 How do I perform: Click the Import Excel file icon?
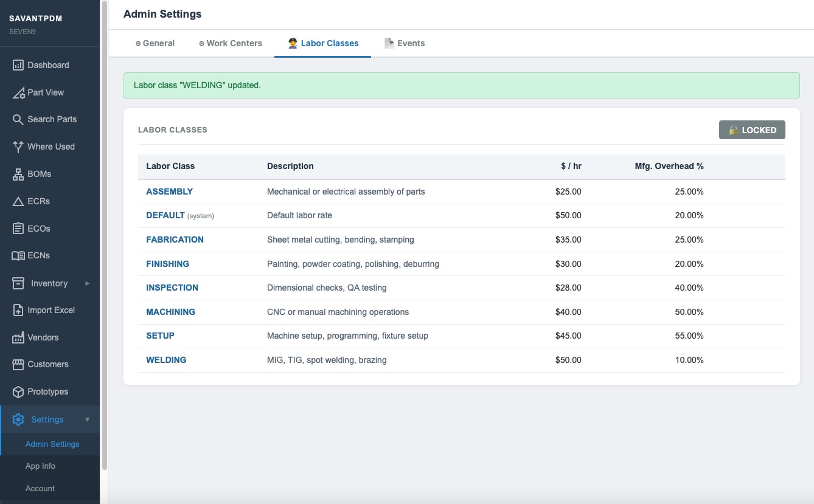pos(18,310)
